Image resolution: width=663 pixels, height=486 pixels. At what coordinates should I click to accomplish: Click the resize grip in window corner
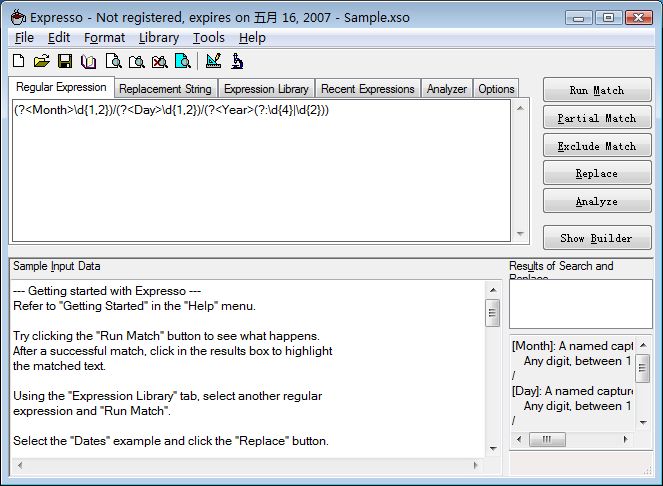[647, 470]
